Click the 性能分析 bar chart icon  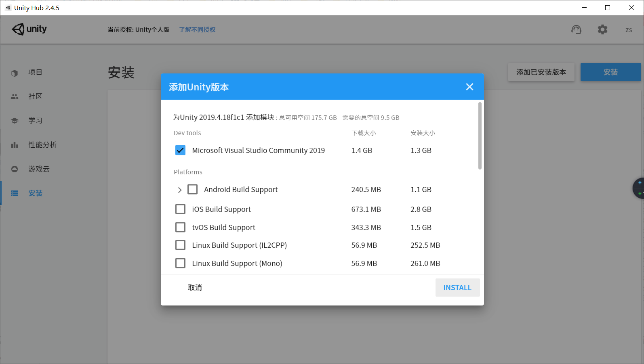(15, 145)
